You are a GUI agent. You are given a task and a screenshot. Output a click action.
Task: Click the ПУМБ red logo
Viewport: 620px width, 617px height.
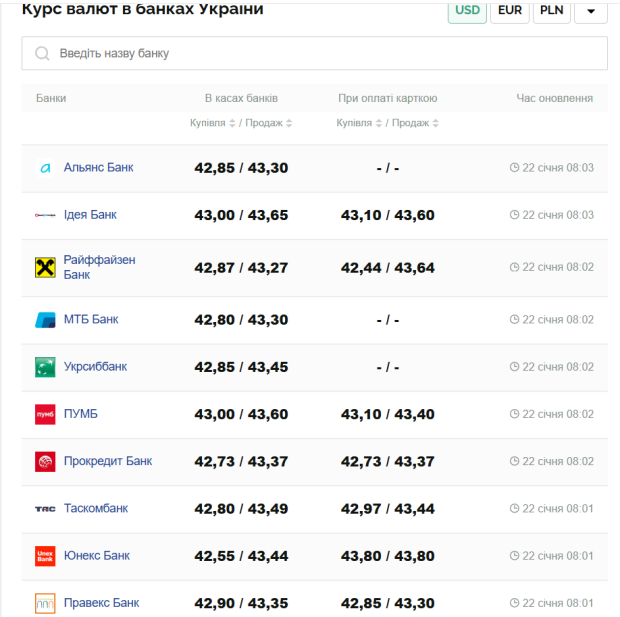point(45,414)
